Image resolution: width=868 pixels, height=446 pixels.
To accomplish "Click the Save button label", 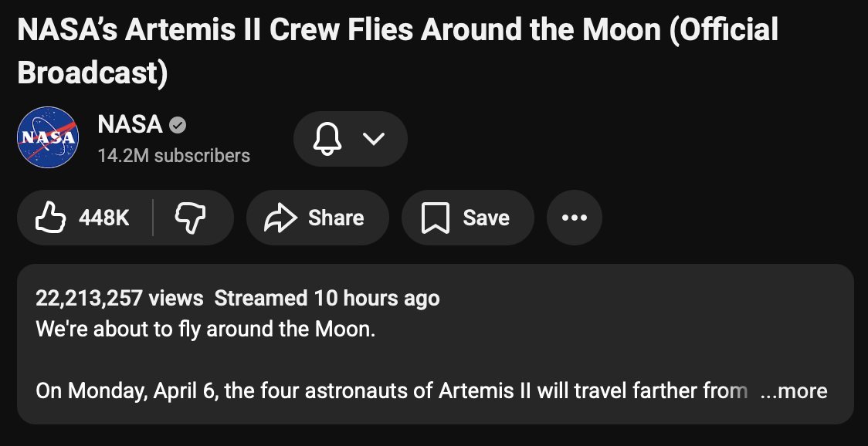I will point(486,218).
